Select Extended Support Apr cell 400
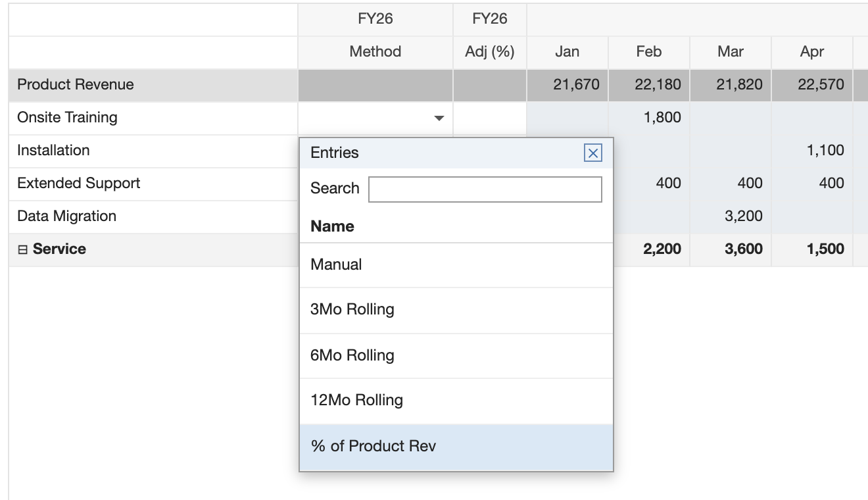The height and width of the screenshot is (500, 868). coord(812,184)
